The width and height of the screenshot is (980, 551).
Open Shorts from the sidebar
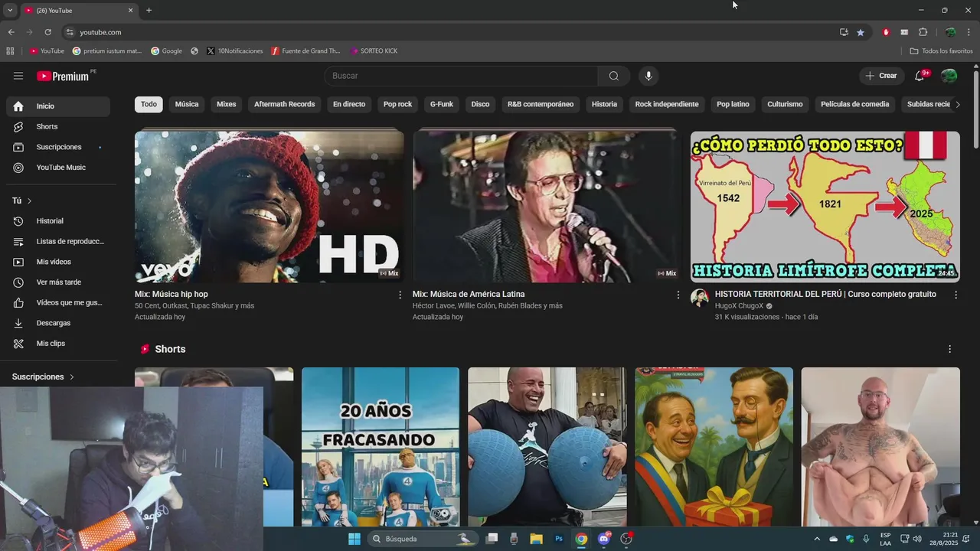(58, 126)
